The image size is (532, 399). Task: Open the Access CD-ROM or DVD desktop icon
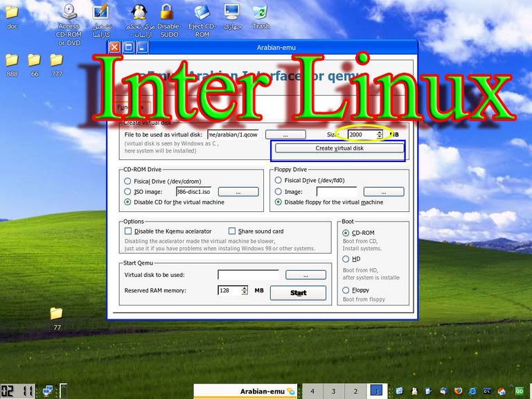pos(69,25)
